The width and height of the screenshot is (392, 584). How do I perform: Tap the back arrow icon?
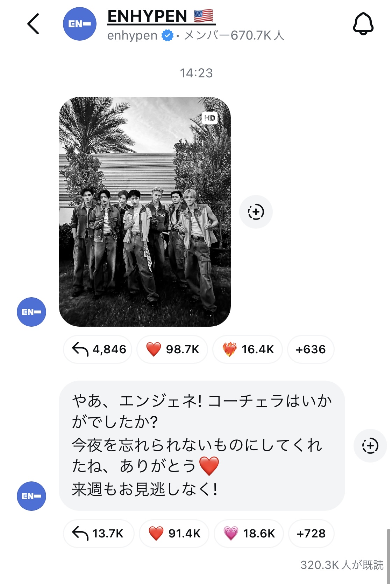pos(33,24)
